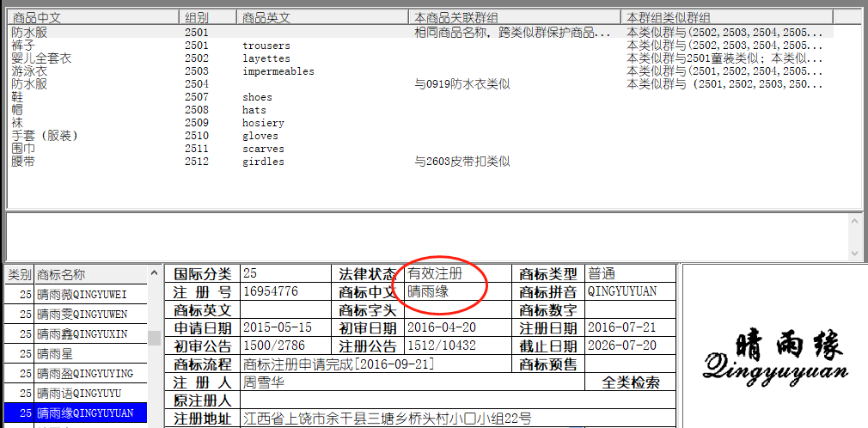868x428 pixels.
Task: Select the 帽 hats row
Action: [421, 110]
